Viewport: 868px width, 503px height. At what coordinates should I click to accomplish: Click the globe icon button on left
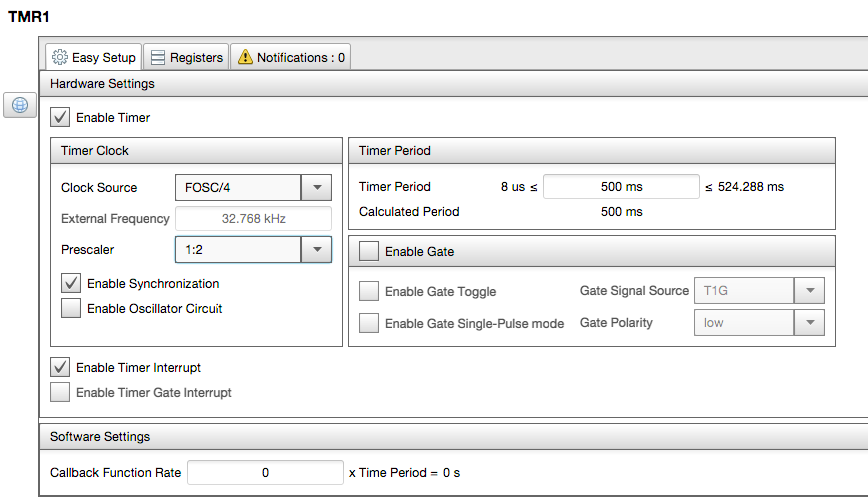click(20, 104)
